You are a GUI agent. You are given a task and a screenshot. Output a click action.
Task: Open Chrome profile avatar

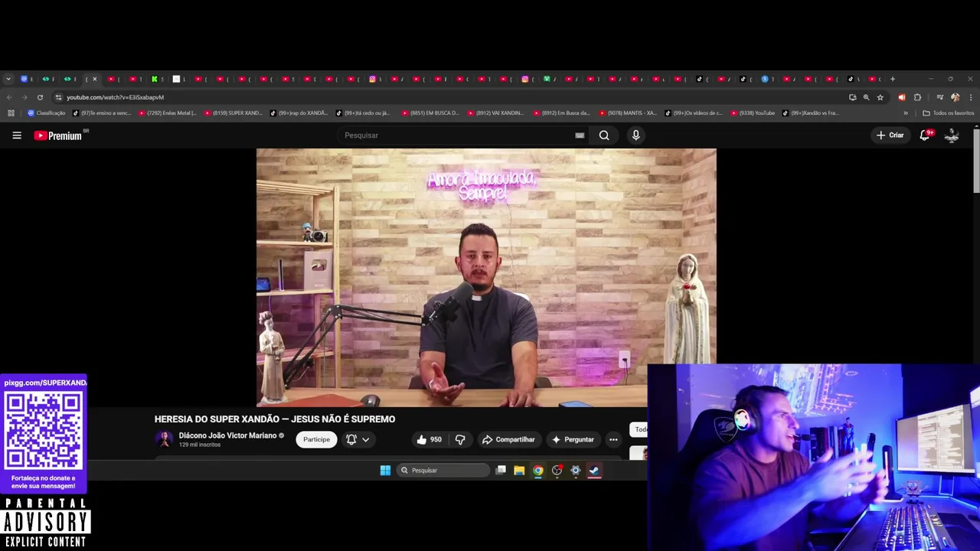click(x=955, y=97)
